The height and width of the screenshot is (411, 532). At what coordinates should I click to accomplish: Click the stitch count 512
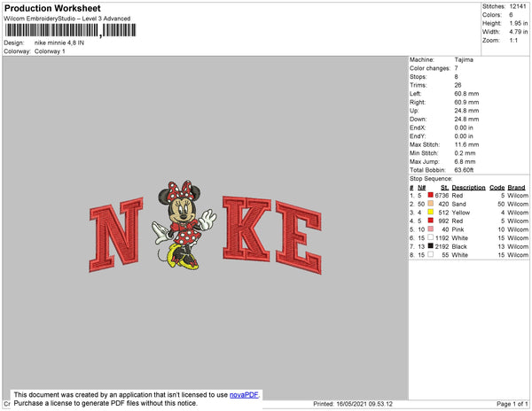pyautogui.click(x=443, y=213)
